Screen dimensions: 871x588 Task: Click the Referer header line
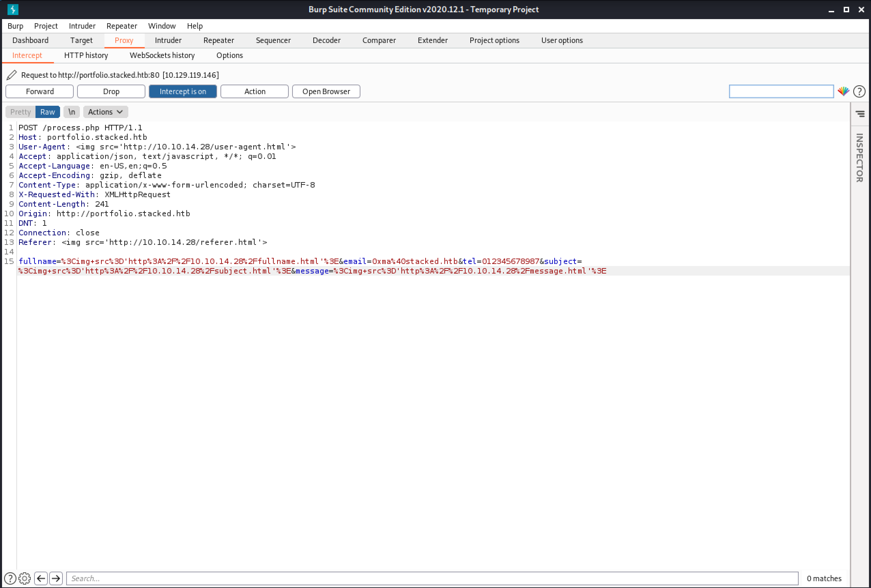pos(143,242)
